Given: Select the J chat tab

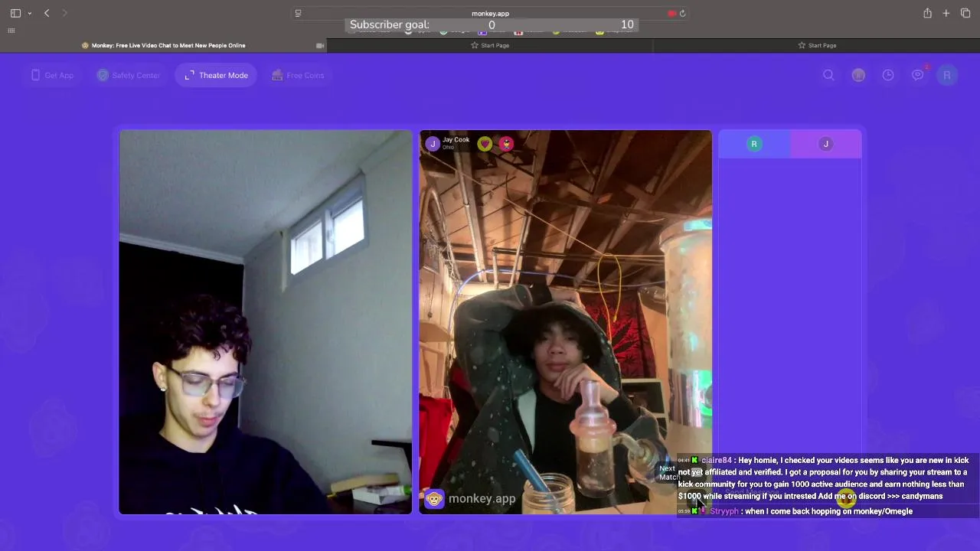Looking at the screenshot, I should [825, 144].
